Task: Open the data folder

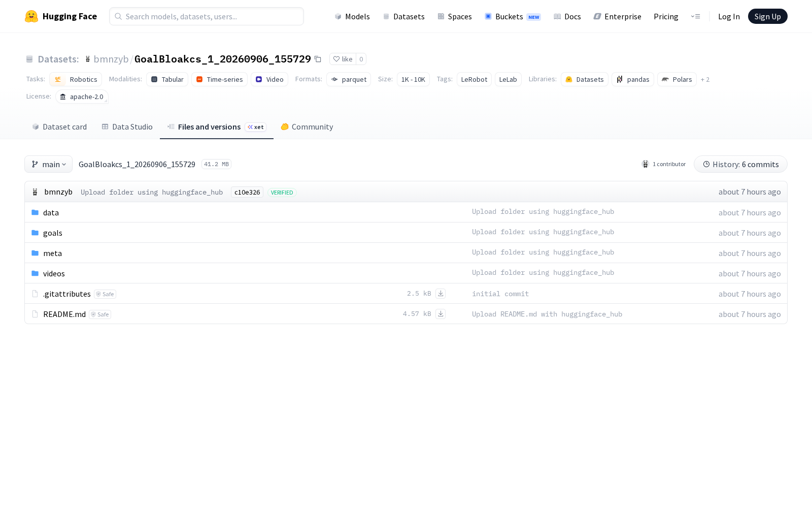Action: (51, 212)
